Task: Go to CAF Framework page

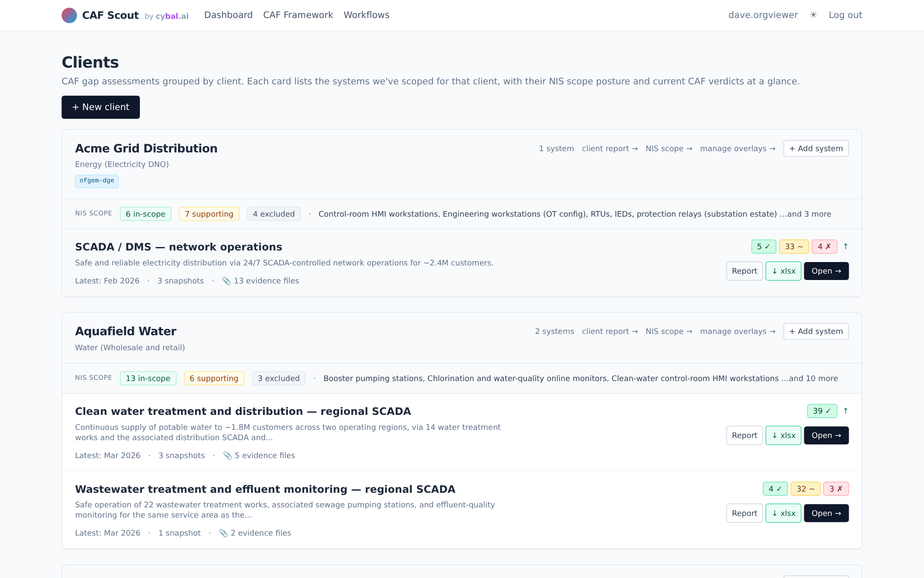Action: (x=298, y=15)
